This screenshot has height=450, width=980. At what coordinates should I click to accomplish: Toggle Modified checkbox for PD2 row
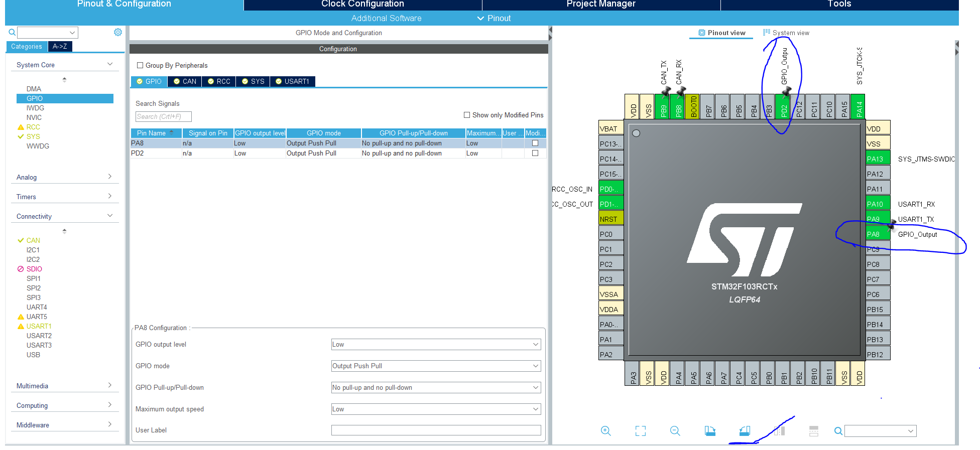(535, 153)
